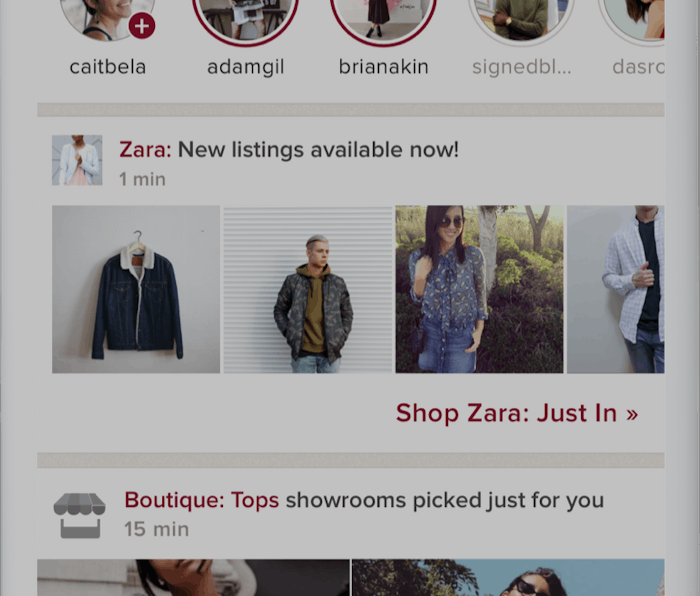
Task: Click the brianakin username text
Action: point(383,67)
